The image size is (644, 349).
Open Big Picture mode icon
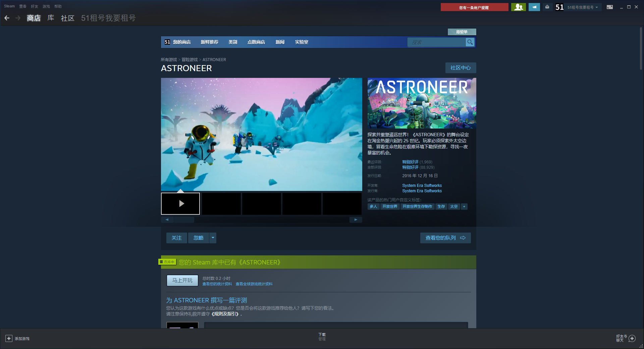tap(610, 7)
